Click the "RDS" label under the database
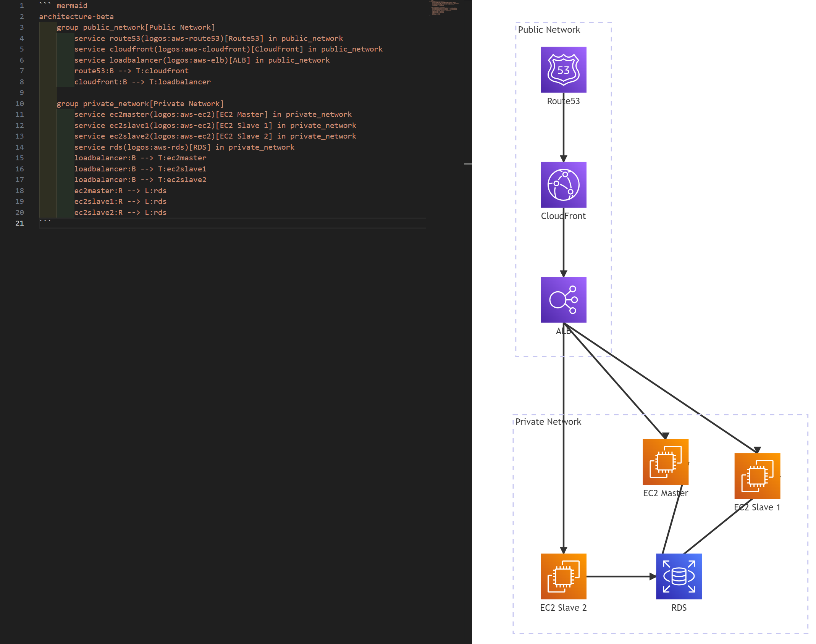816x644 pixels. point(679,608)
